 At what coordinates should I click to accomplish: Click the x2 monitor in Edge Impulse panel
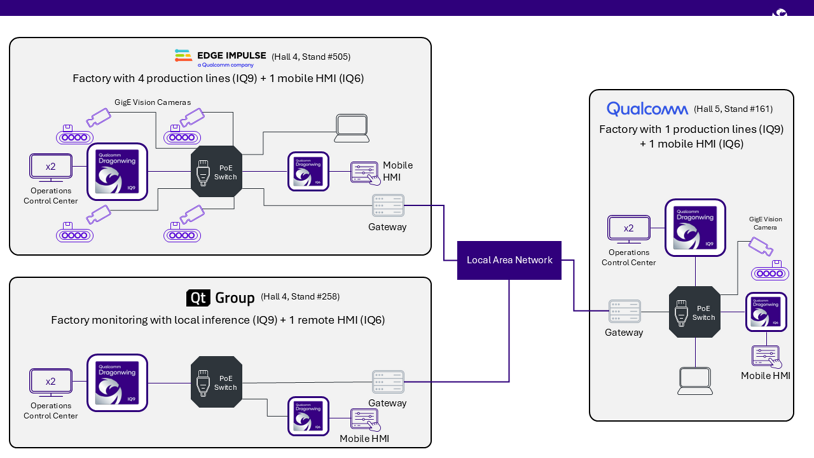point(50,168)
